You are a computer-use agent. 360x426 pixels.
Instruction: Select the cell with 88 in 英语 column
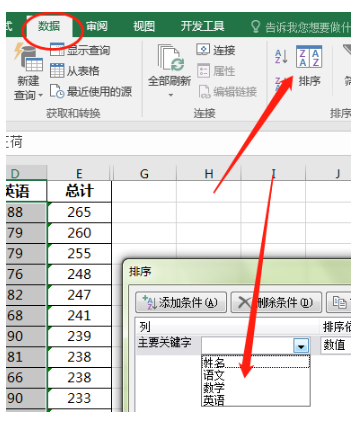click(26, 212)
